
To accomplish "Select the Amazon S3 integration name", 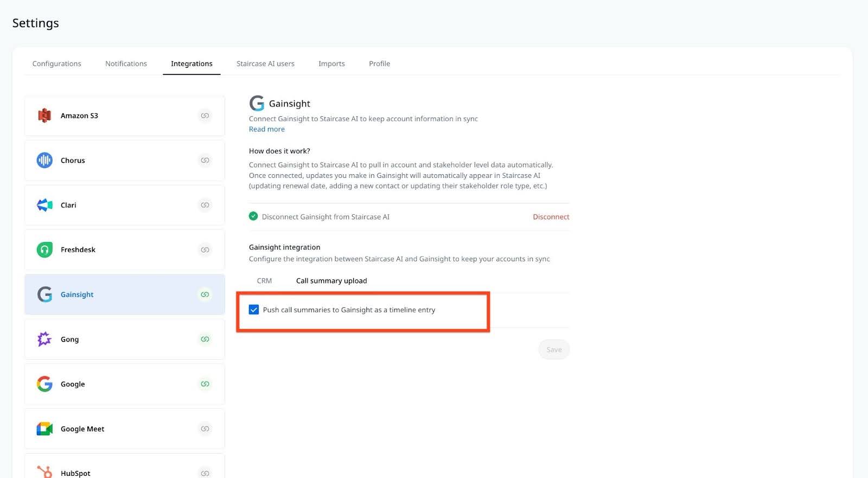I will [79, 116].
